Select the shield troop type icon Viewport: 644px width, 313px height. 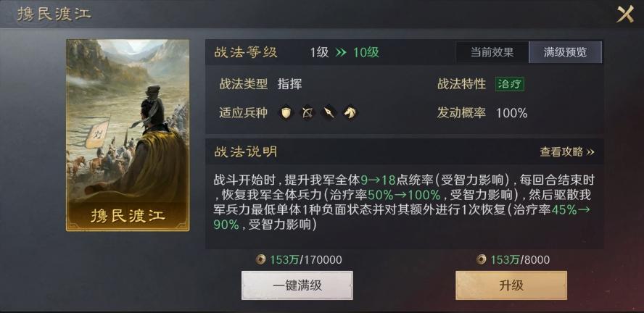click(x=286, y=112)
